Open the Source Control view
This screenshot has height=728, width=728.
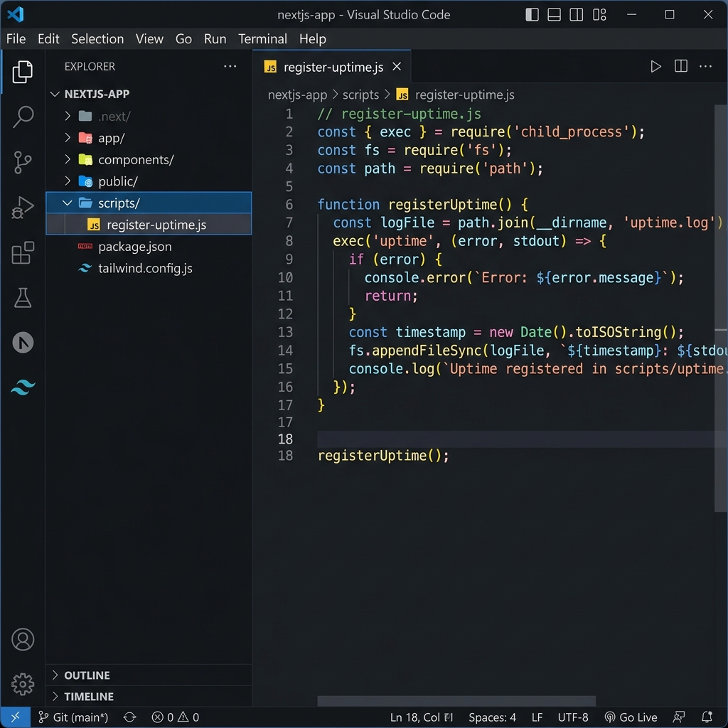[22, 162]
